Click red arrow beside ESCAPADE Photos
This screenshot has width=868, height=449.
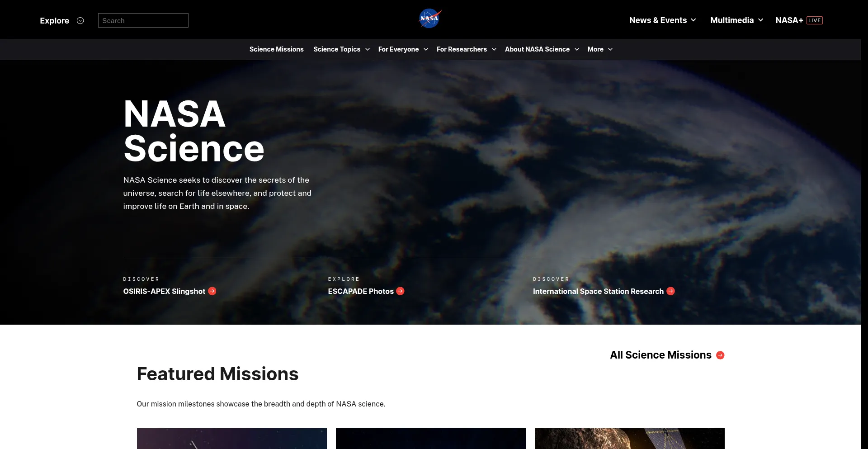[400, 291]
